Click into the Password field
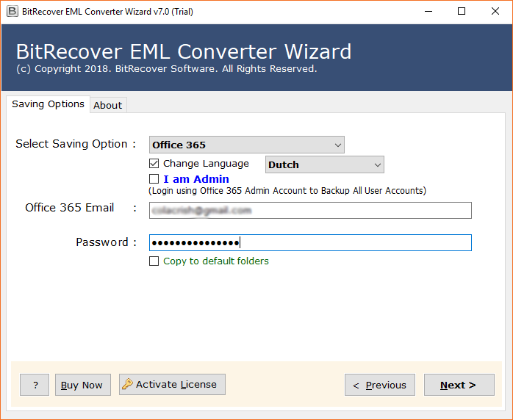 pyautogui.click(x=310, y=242)
